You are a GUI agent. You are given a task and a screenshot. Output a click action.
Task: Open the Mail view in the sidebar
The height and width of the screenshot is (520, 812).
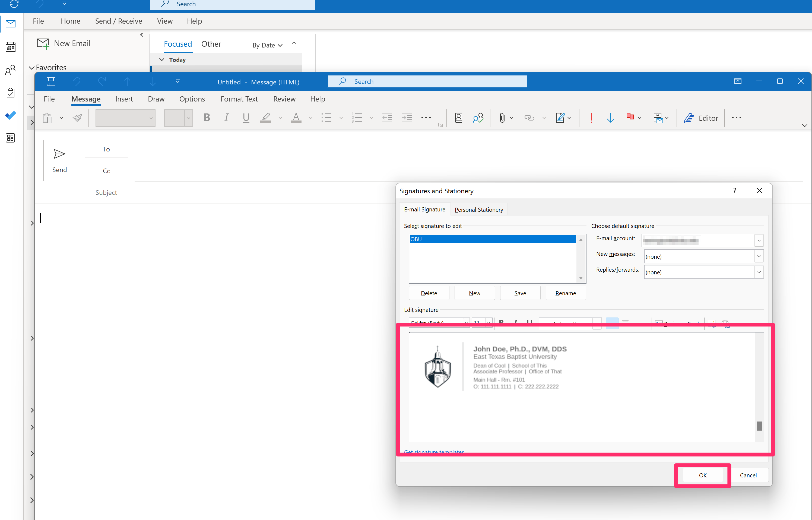pos(11,24)
